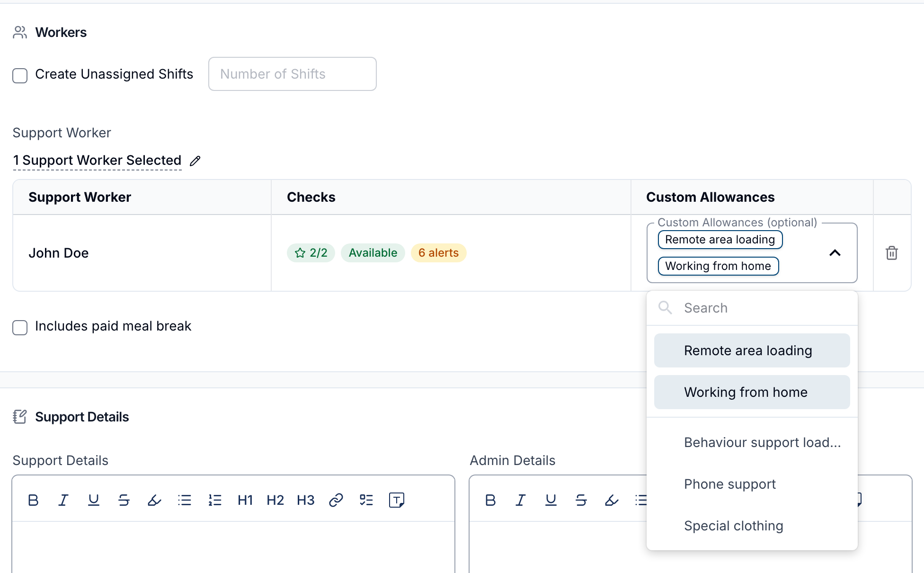Select highlighter tool in Admin Details editor
924x573 pixels.
click(612, 500)
